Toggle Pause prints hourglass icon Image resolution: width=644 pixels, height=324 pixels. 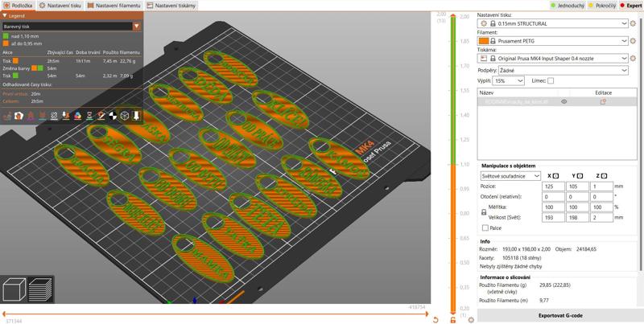coord(89,117)
